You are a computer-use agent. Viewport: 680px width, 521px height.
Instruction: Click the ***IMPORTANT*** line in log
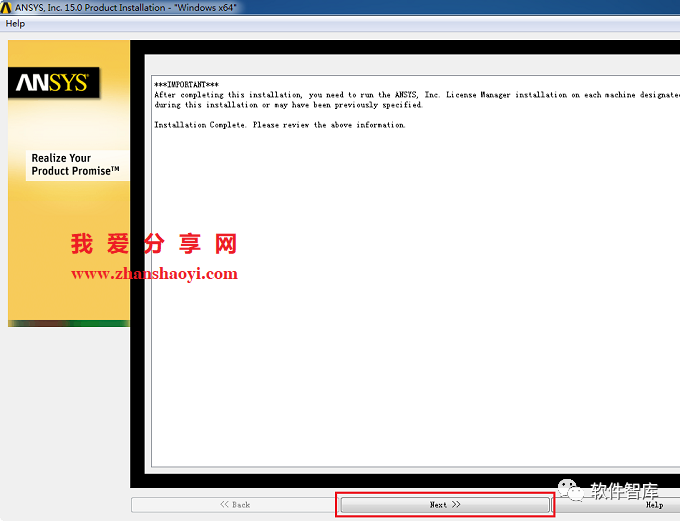[x=186, y=84]
